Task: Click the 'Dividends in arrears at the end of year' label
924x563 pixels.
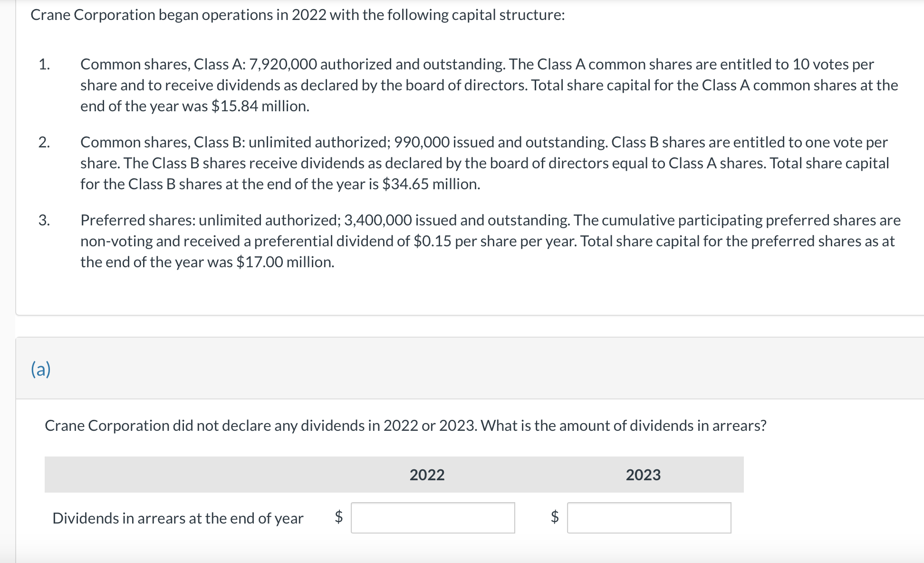Action: pyautogui.click(x=177, y=519)
